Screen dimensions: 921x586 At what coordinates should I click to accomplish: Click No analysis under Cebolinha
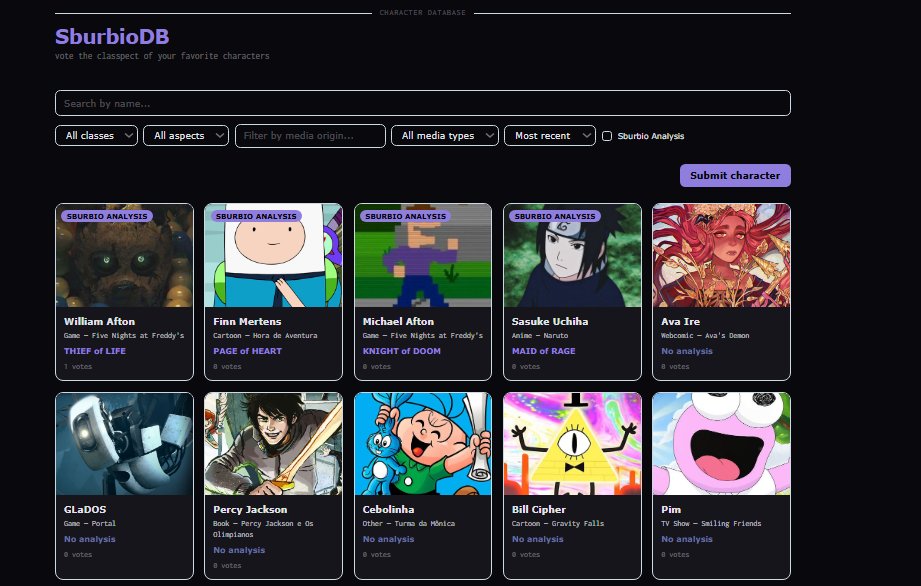click(x=388, y=538)
